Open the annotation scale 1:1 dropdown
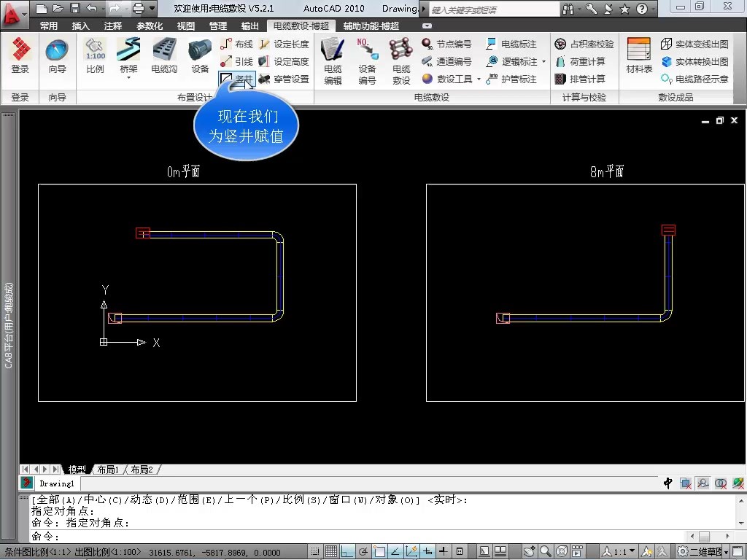 click(619, 552)
